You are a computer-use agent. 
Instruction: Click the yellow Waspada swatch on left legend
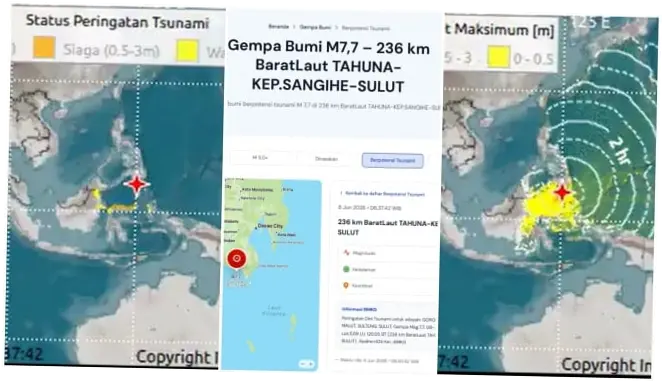coord(187,51)
